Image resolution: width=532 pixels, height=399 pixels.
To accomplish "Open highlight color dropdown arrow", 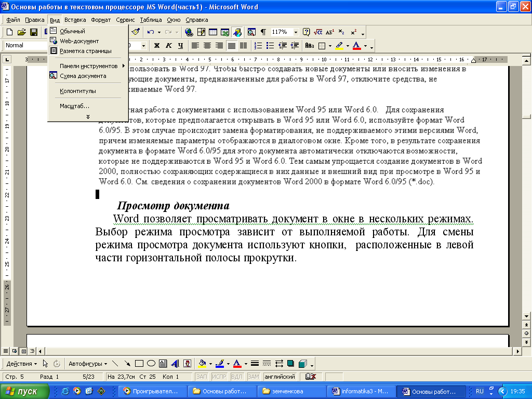I will [348, 46].
